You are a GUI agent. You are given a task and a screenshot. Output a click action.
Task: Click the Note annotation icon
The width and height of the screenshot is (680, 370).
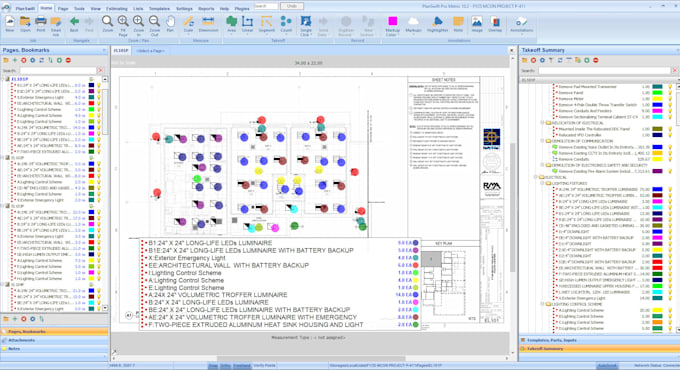(458, 21)
